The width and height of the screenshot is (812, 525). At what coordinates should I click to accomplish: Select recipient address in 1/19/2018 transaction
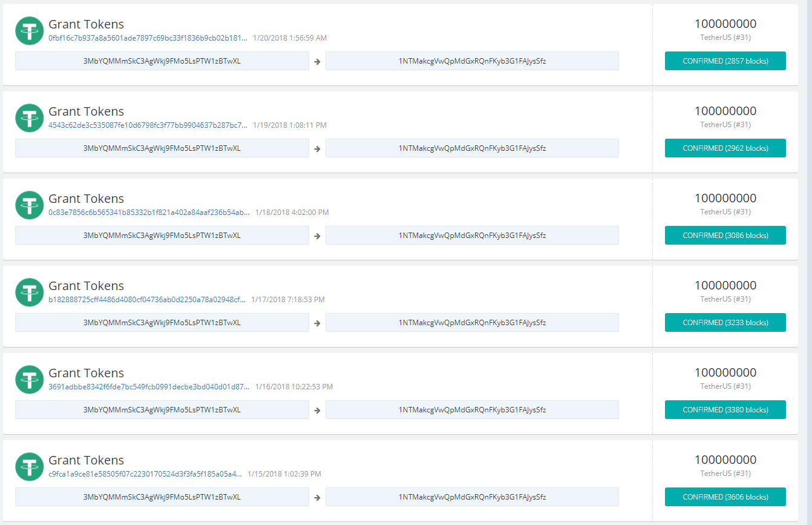coord(472,148)
